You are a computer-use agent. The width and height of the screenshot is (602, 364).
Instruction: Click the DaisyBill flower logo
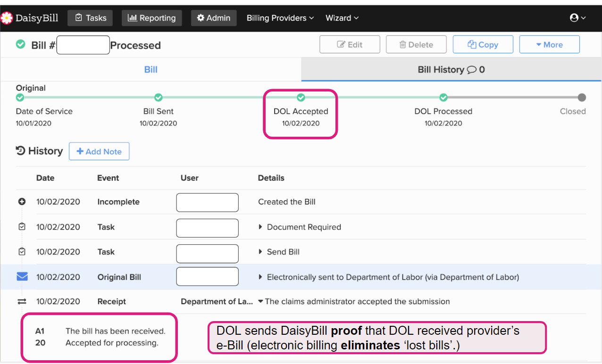[x=7, y=18]
